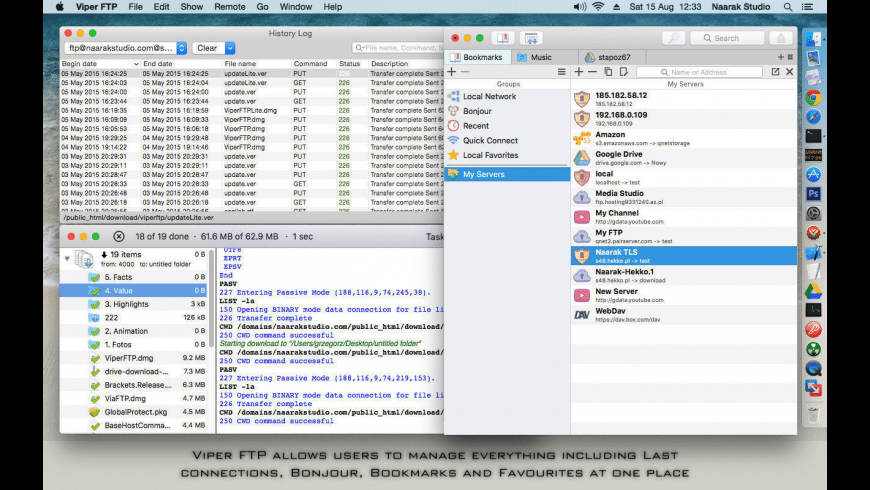Add a new tab with plus

781,57
